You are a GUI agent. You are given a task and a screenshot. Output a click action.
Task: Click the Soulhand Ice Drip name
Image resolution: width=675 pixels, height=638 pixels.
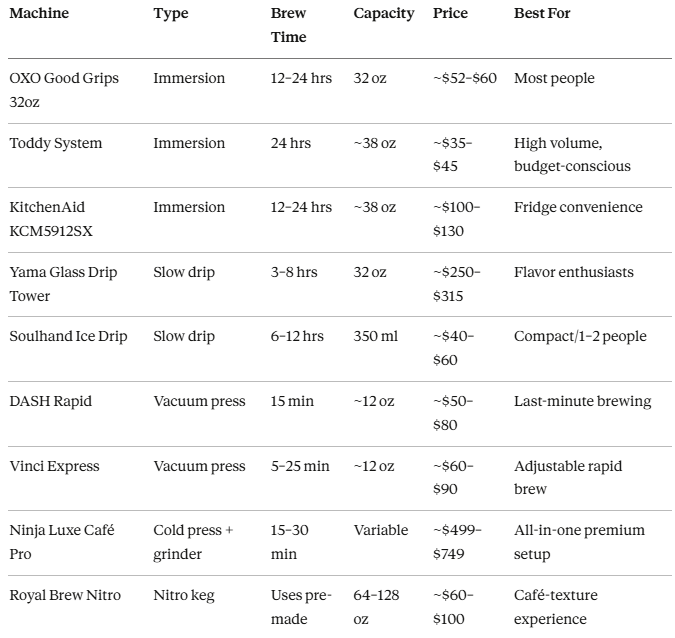68,336
